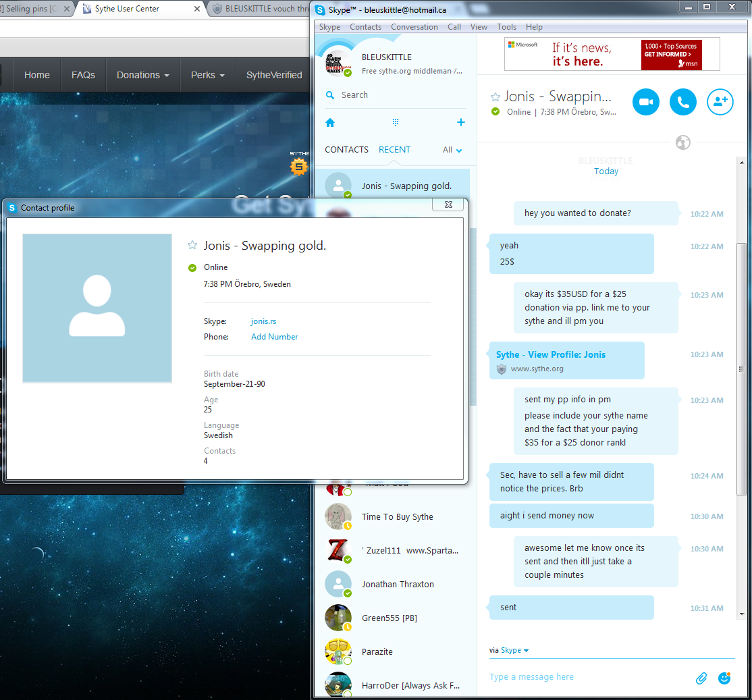Screen dimensions: 752x700
Task: Favorite Jonis with the chat header star
Action: (x=495, y=97)
